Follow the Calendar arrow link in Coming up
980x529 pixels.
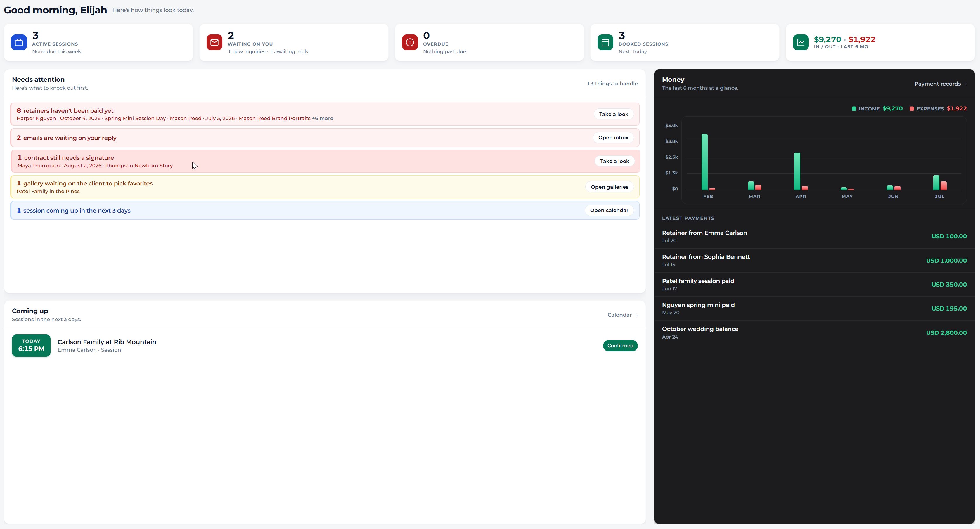coord(622,315)
